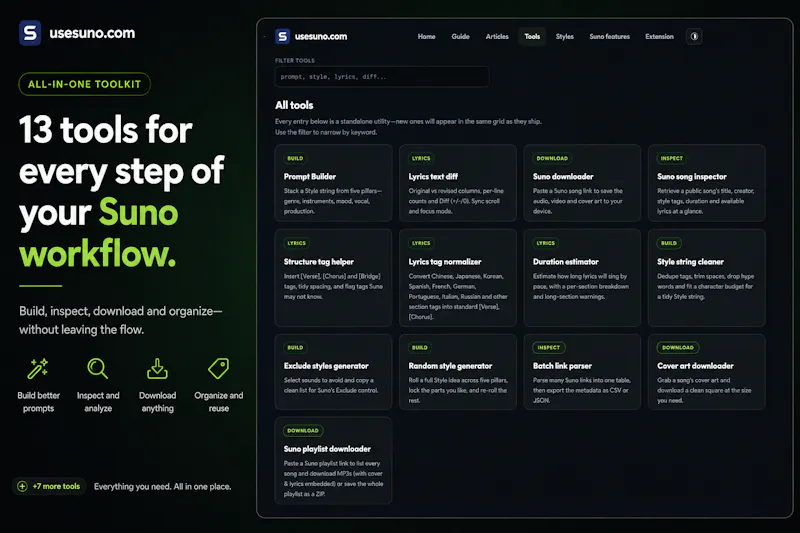Click the Inspect and analyze label

pos(98,402)
